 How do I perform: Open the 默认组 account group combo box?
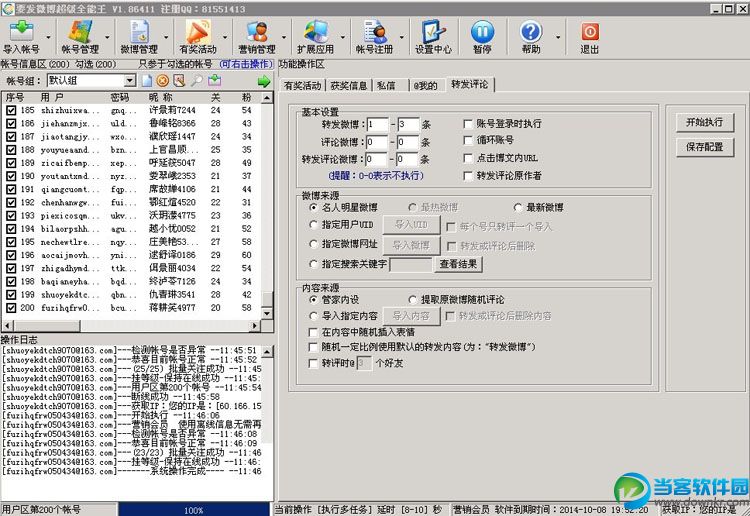[x=91, y=80]
